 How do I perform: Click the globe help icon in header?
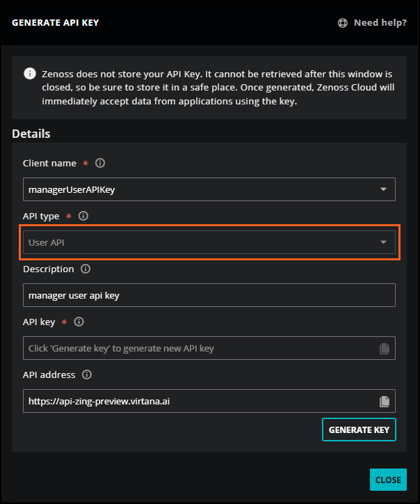coord(342,23)
